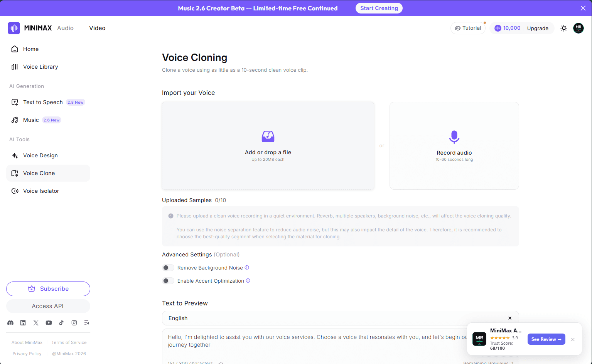
Task: Click Start Creating in the banner
Action: (x=379, y=8)
